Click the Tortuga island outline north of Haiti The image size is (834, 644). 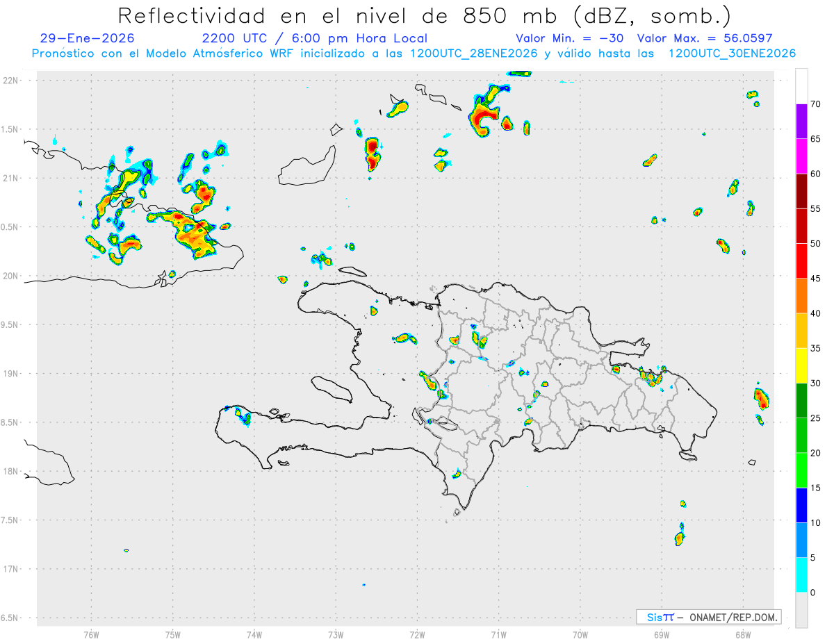[352, 271]
